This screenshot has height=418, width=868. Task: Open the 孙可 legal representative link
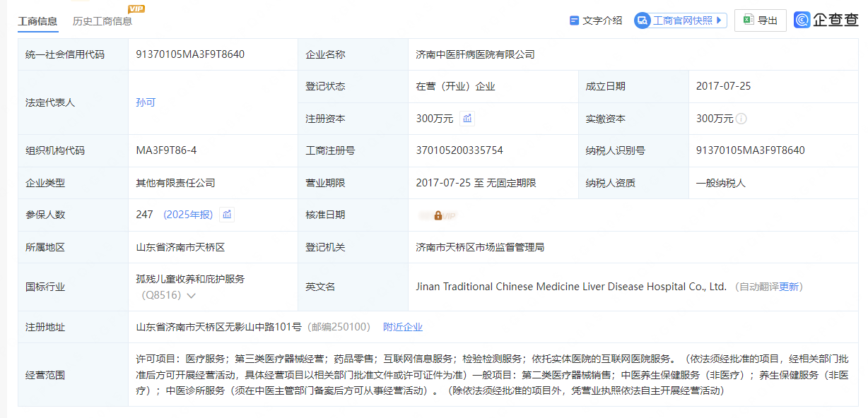146,102
